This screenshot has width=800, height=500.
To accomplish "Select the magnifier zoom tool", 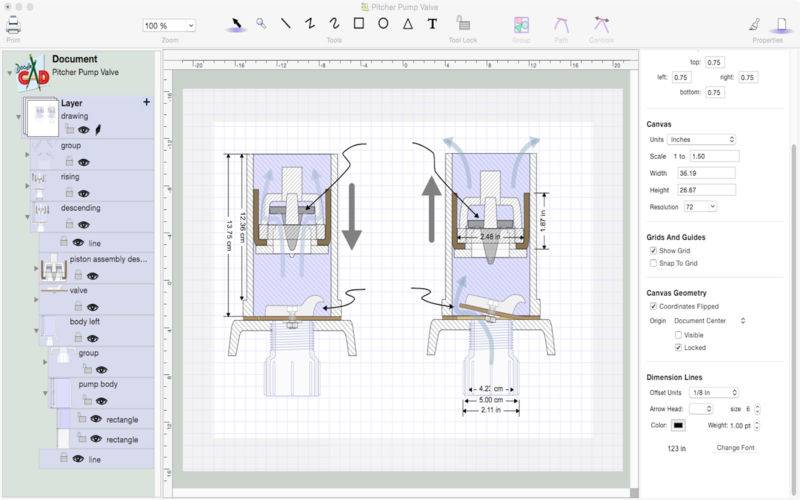I will point(261,23).
